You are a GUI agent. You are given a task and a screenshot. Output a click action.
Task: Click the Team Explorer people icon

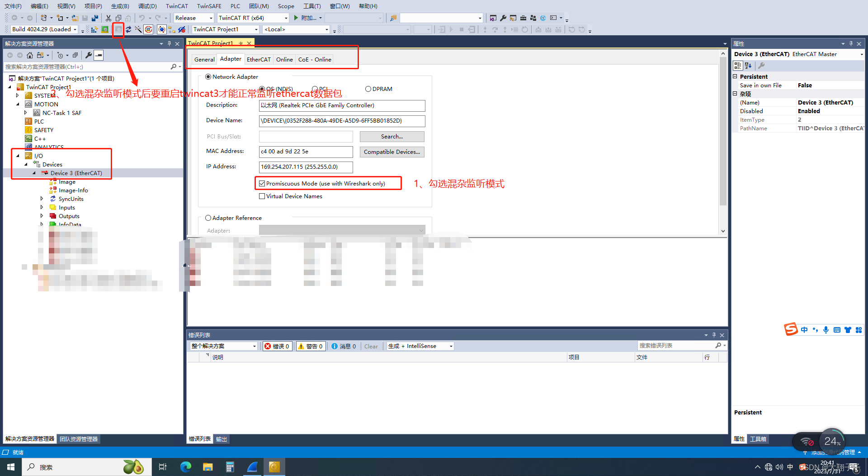533,18
